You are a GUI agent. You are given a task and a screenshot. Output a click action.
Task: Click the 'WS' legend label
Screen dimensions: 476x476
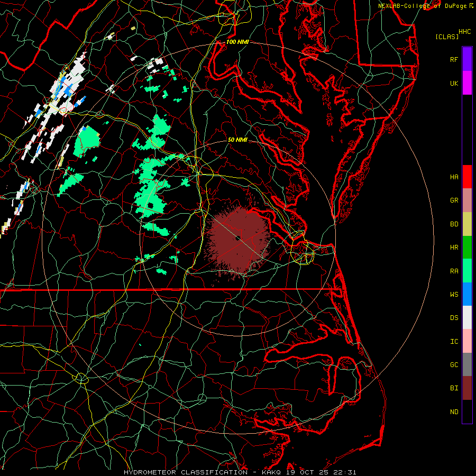point(454,294)
